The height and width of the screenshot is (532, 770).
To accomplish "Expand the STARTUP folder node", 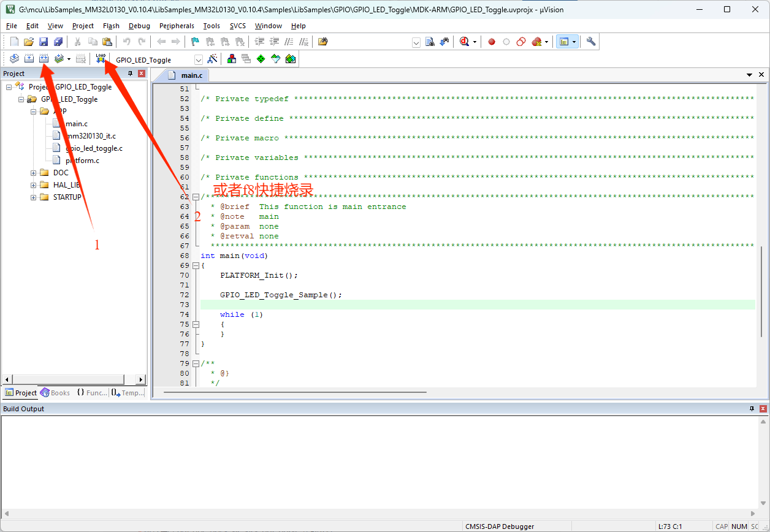I will pos(34,197).
